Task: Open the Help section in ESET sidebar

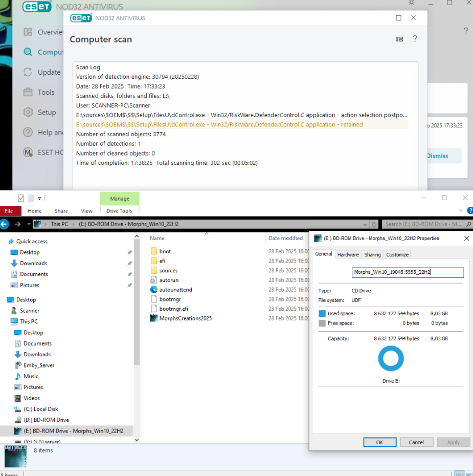Action: 43,133
